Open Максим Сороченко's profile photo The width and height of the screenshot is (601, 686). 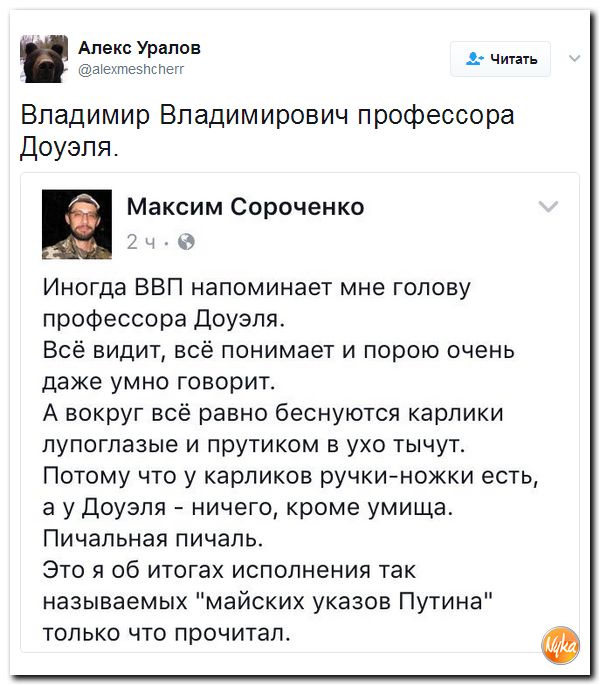pos(77,224)
